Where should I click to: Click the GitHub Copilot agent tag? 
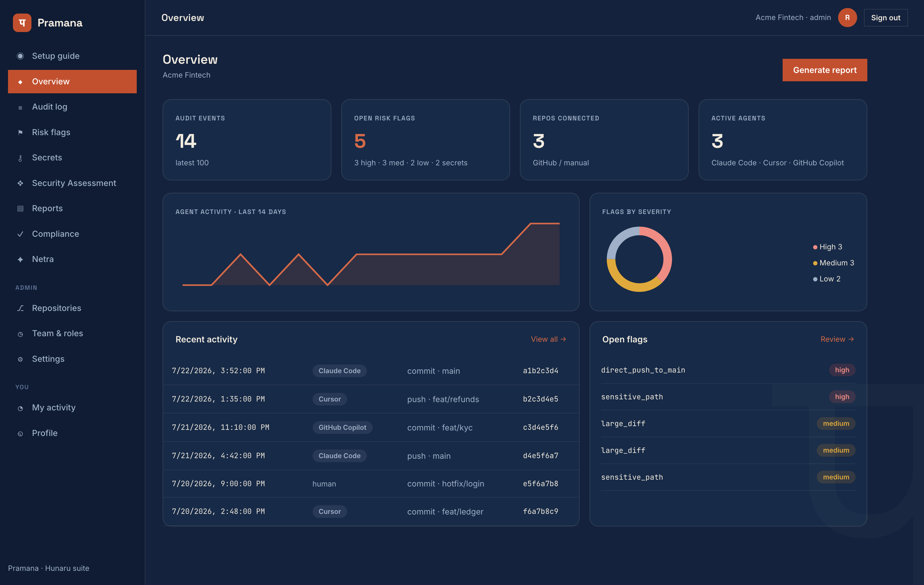[x=342, y=427]
